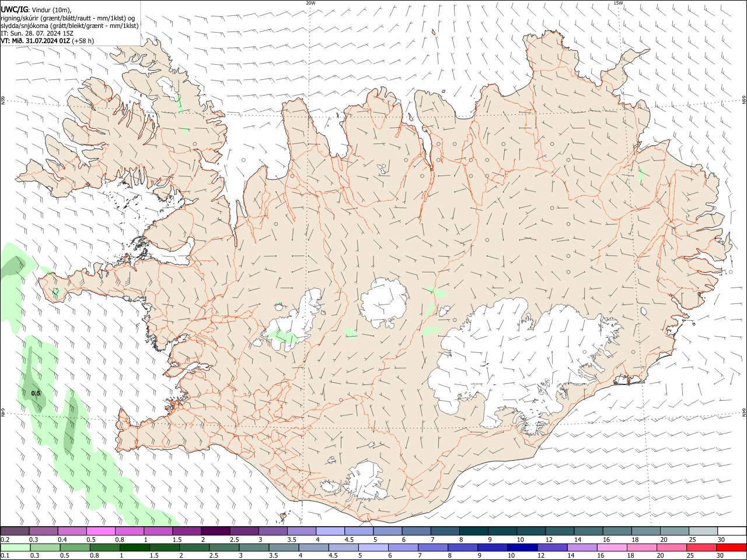Click the palest green rain-scale swatch above 0.1
Image resolution: width=747 pixels, height=560 pixels.
[15, 547]
